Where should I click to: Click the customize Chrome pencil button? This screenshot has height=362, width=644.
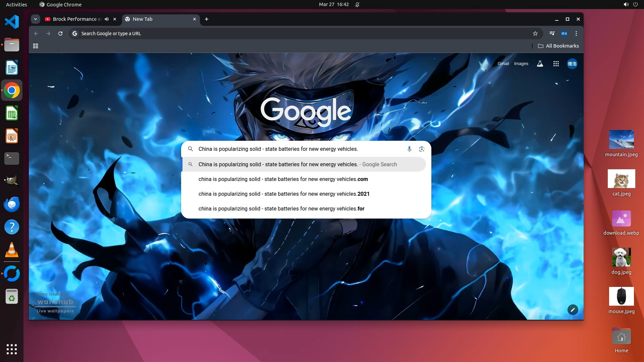coord(573,310)
